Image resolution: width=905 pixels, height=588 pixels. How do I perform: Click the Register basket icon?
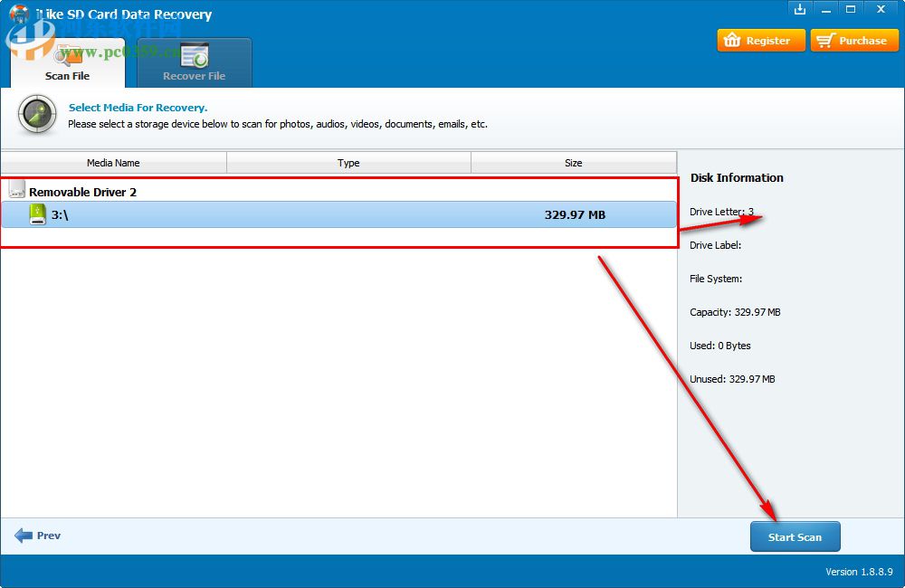coord(732,41)
